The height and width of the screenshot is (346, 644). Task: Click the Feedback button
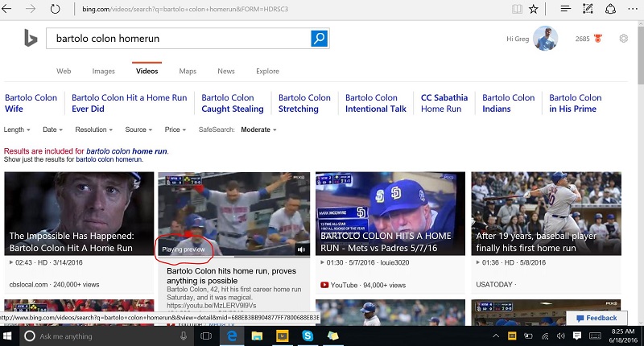[597, 318]
